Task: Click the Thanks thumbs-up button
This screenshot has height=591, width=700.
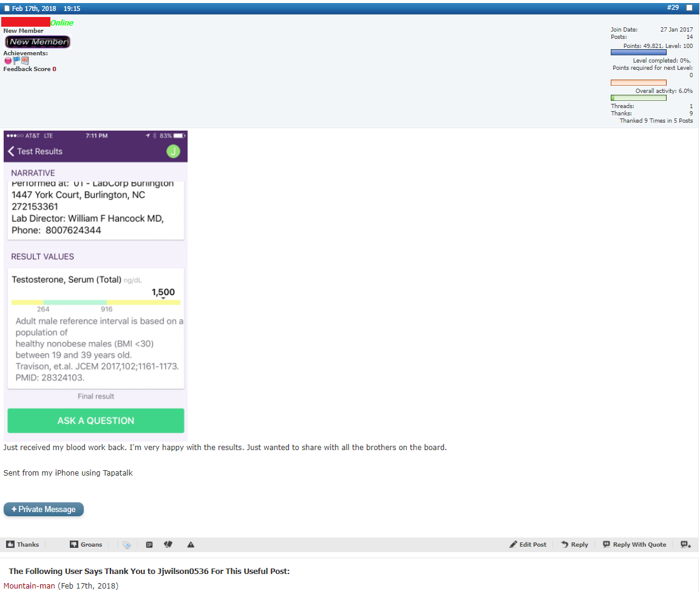Action: tap(22, 544)
